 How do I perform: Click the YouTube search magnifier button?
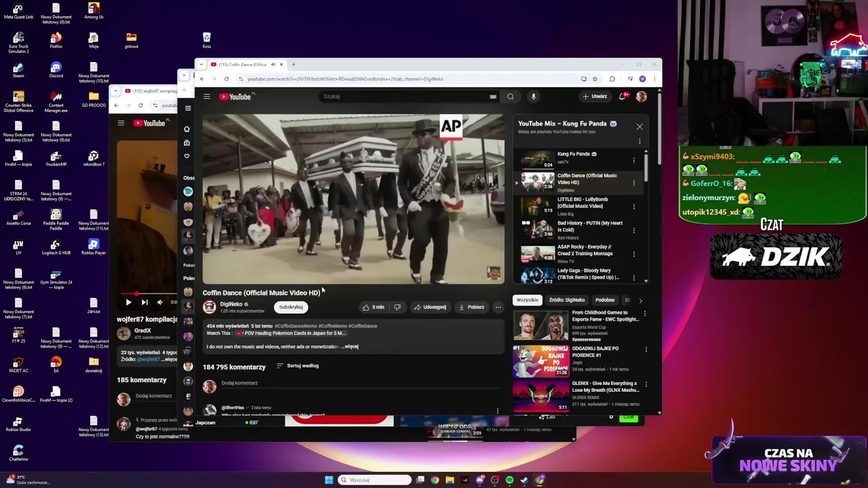[510, 96]
